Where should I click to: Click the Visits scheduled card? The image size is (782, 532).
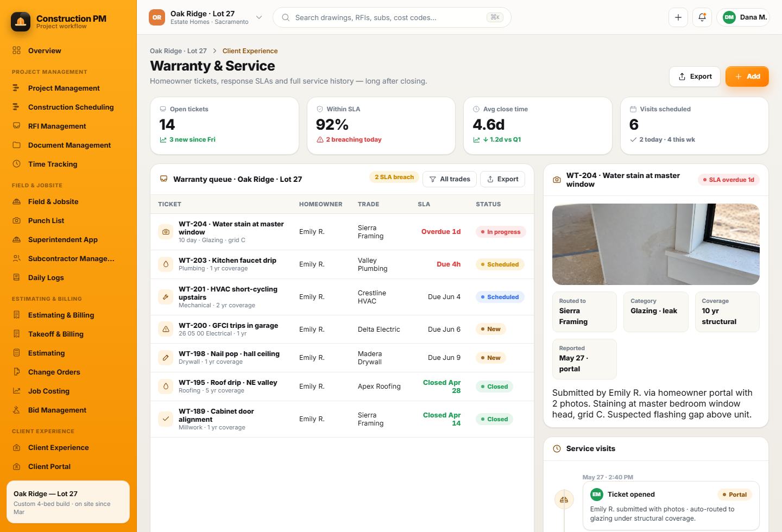695,125
